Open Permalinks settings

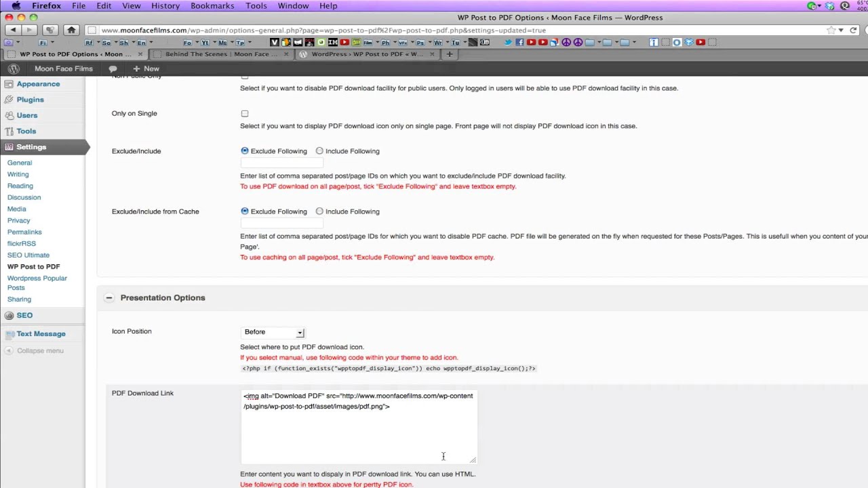point(24,232)
